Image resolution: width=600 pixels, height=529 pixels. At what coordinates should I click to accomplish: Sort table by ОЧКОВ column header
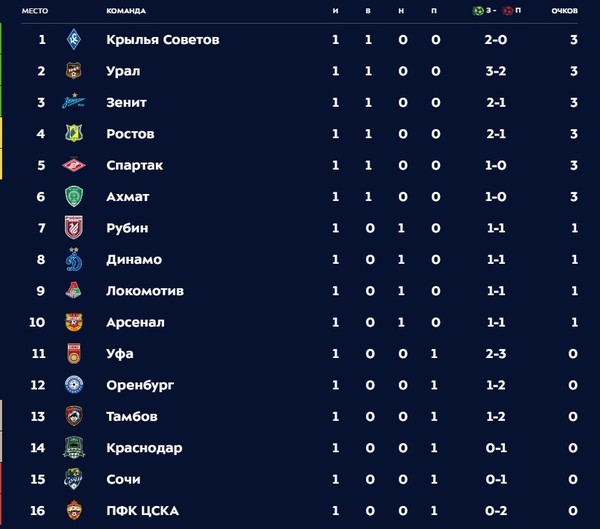pyautogui.click(x=564, y=11)
